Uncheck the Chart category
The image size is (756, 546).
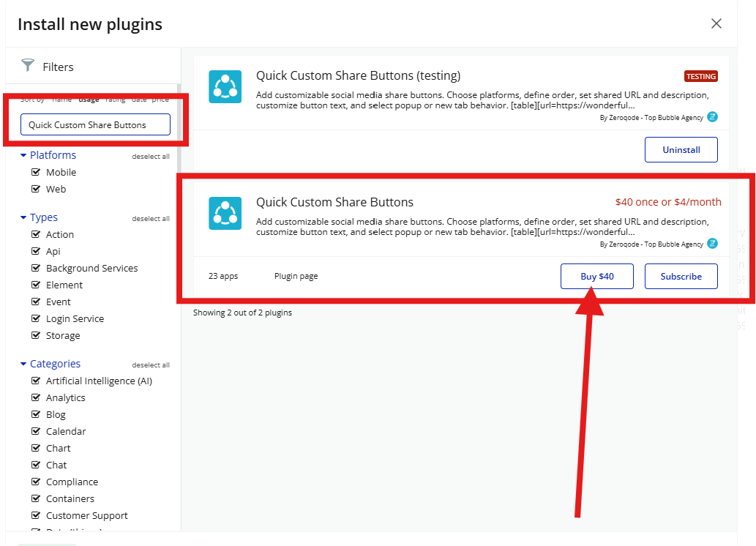(x=36, y=448)
